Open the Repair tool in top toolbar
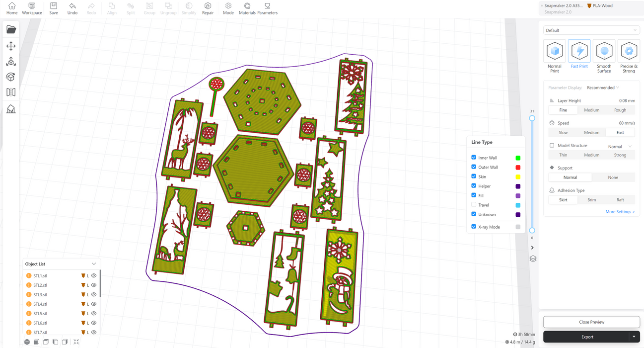Image resolution: width=644 pixels, height=348 pixels. (x=208, y=8)
